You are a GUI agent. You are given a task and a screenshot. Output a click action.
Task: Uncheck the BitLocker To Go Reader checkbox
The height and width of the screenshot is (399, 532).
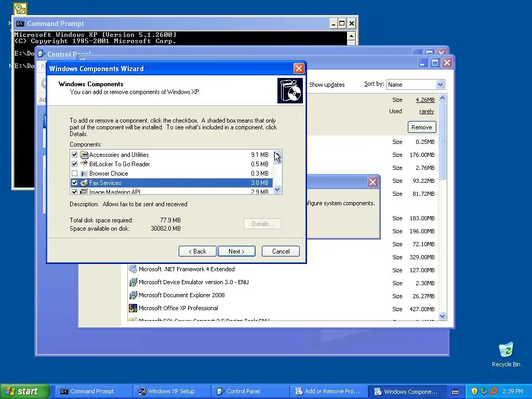pos(75,164)
